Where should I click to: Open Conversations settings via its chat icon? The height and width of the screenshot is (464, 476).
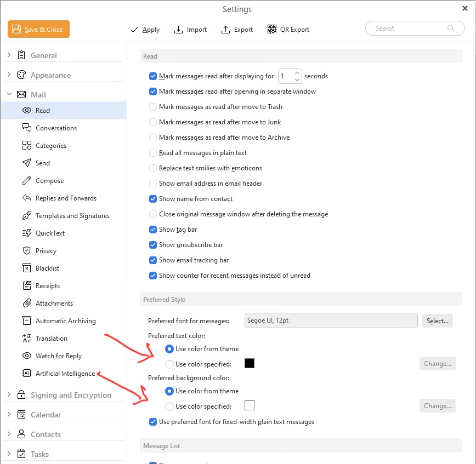[x=26, y=128]
